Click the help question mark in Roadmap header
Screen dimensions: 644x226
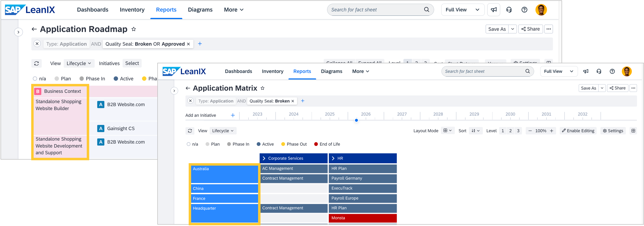(x=524, y=10)
